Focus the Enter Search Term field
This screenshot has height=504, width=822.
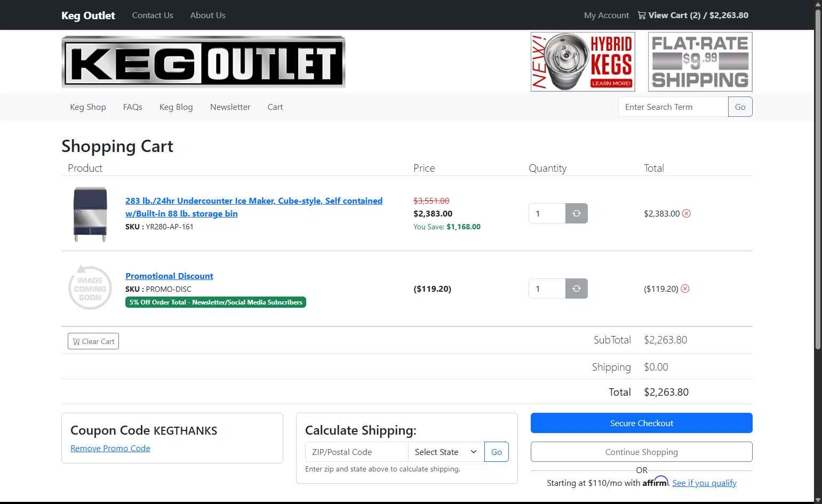point(673,107)
